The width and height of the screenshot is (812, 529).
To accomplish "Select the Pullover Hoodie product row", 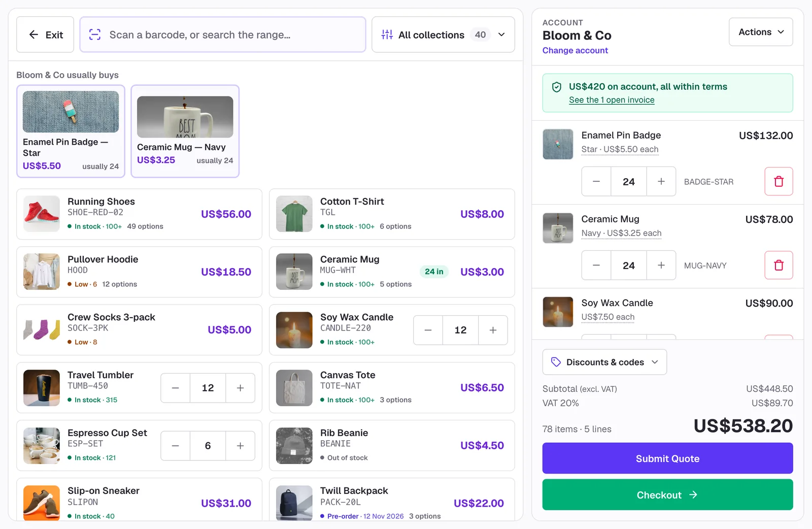I will click(x=139, y=272).
